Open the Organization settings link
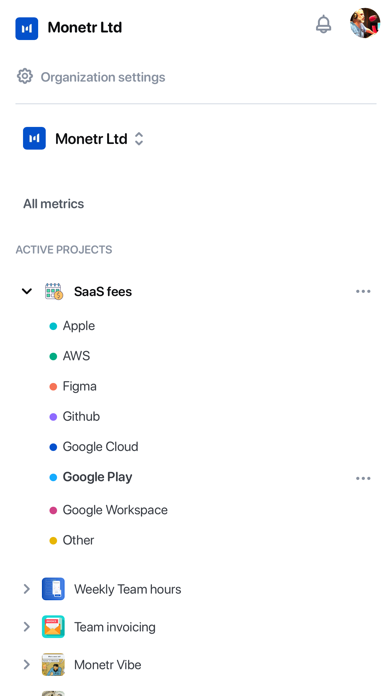Viewport: 392px width, 696px height. 103,77
